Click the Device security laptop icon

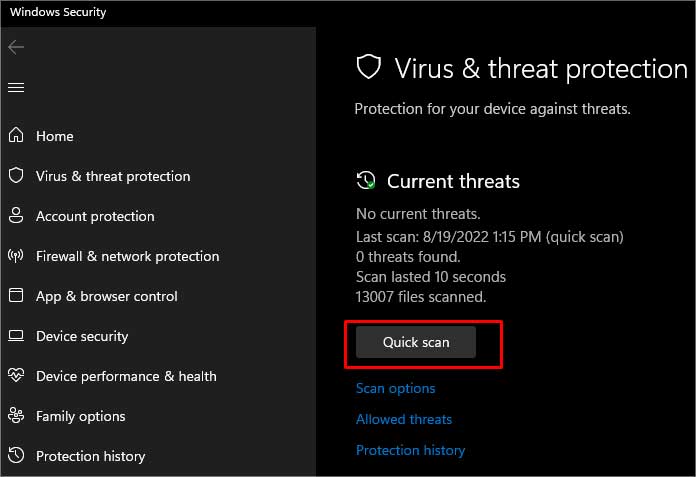tap(16, 335)
